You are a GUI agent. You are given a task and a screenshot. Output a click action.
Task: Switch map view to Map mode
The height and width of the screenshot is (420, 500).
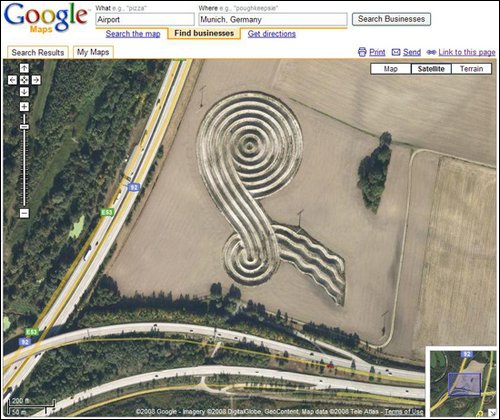pyautogui.click(x=391, y=69)
